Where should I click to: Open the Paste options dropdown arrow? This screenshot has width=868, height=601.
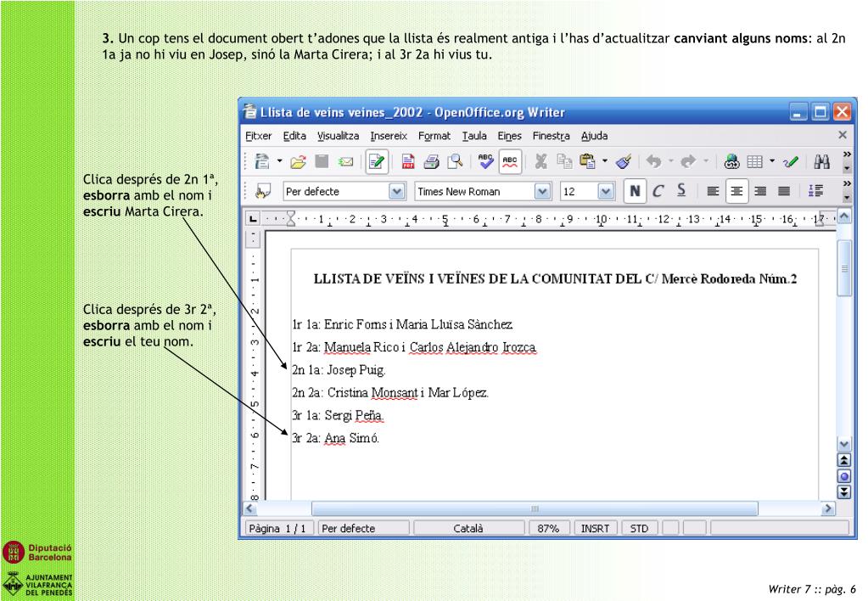point(604,162)
